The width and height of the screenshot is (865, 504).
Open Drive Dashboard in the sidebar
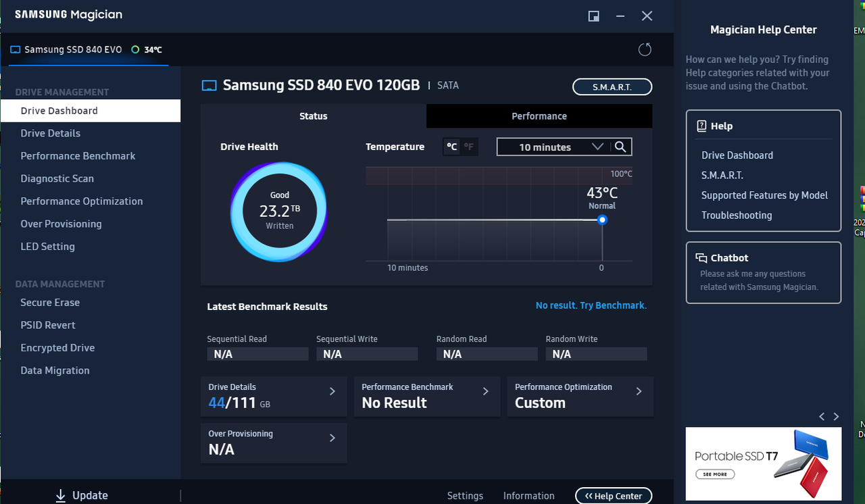coord(91,111)
